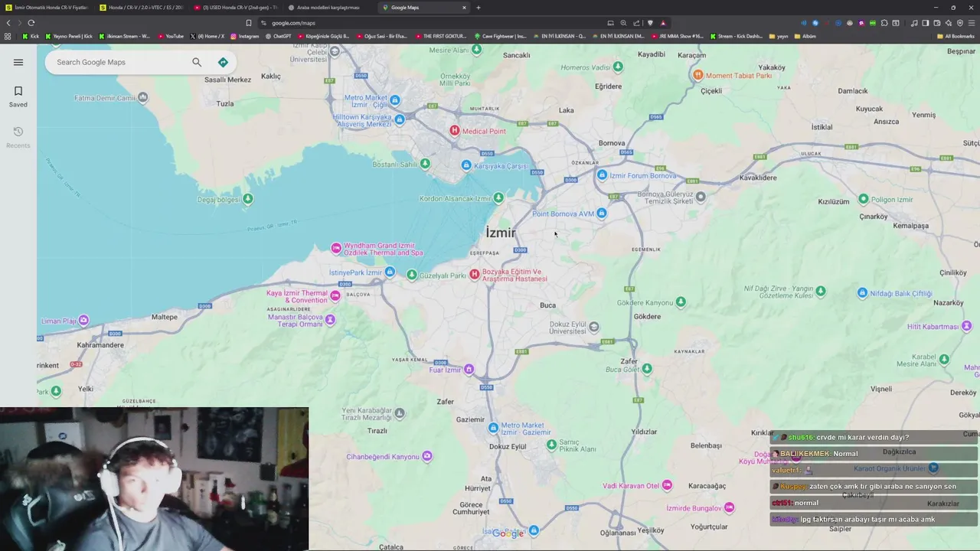Open the Instagram bookmark
This screenshot has width=980, height=551.
(x=244, y=36)
